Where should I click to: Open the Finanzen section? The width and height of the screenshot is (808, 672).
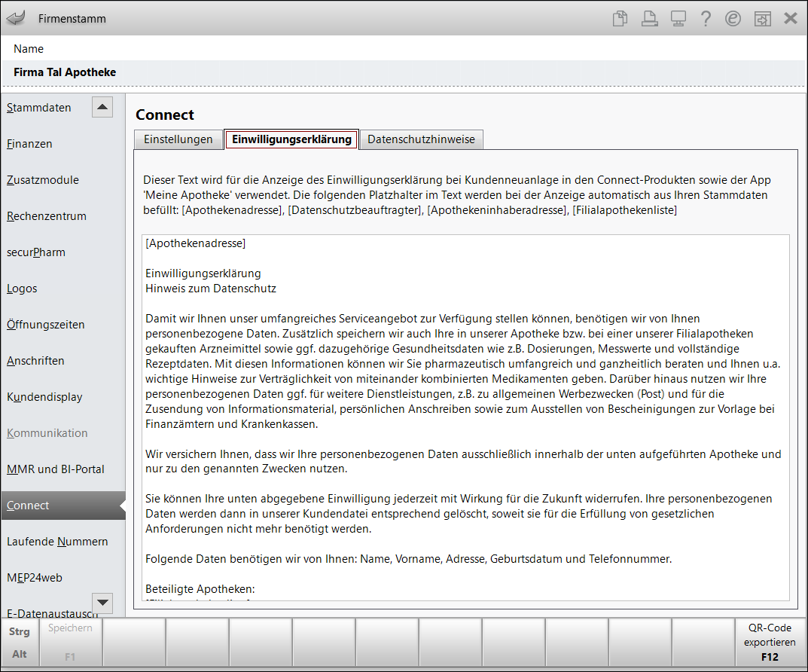point(29,144)
